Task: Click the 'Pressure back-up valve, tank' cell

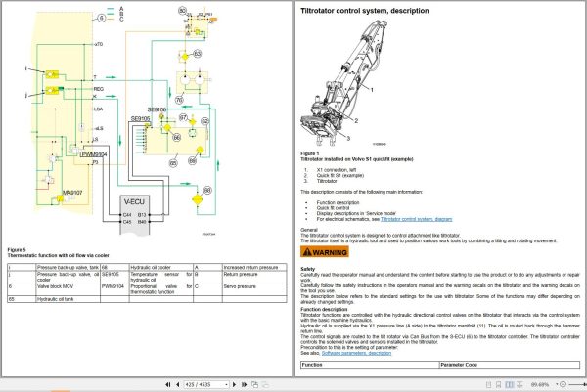Action: (68, 268)
